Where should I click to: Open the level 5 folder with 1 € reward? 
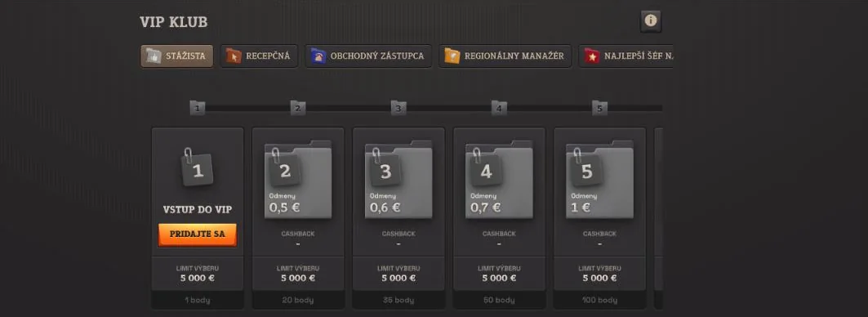tap(599, 180)
